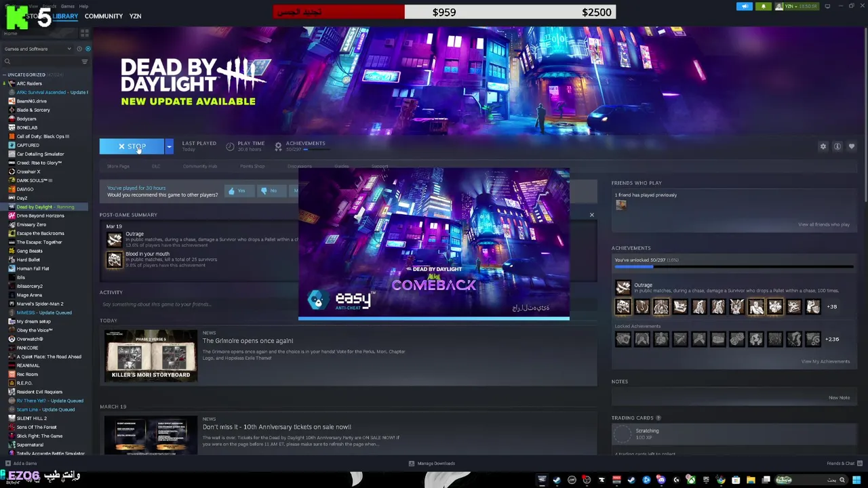Select R.E.P.O. icon in sidebar
Image resolution: width=868 pixels, height=488 pixels.
pos(12,383)
